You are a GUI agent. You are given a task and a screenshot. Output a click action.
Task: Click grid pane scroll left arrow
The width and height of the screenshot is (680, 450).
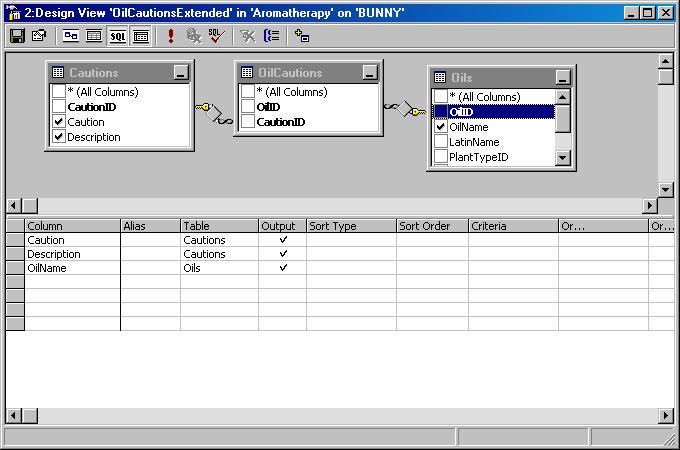[x=14, y=416]
